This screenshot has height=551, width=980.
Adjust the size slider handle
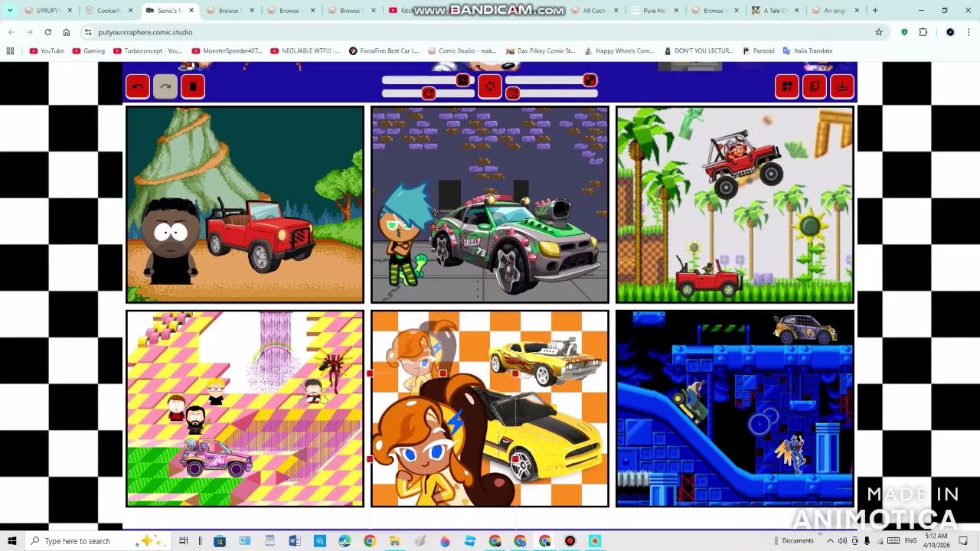(462, 80)
